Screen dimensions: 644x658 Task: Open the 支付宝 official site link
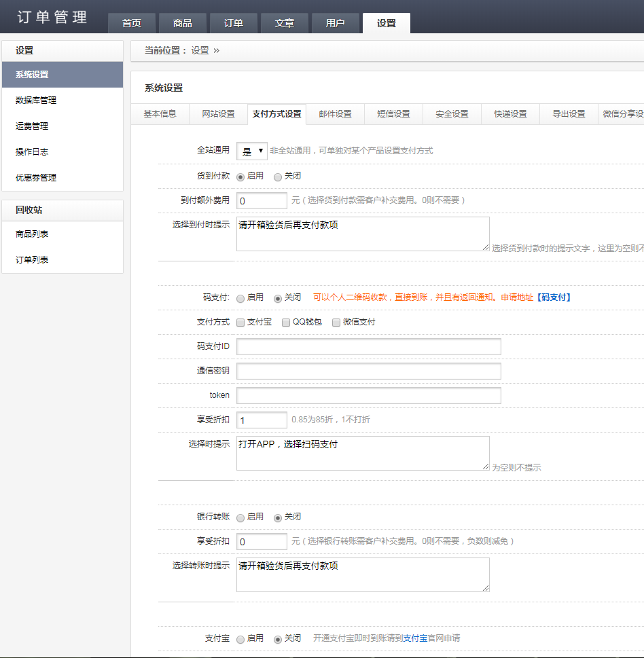[415, 638]
